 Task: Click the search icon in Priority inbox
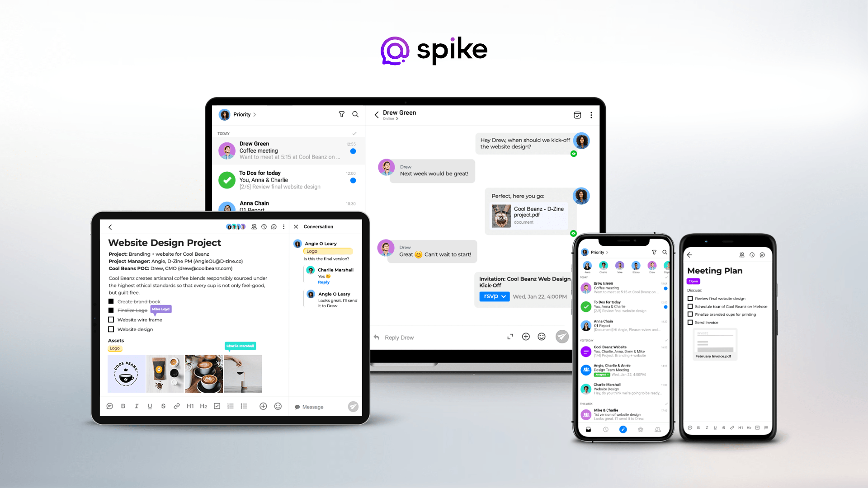pyautogui.click(x=355, y=114)
